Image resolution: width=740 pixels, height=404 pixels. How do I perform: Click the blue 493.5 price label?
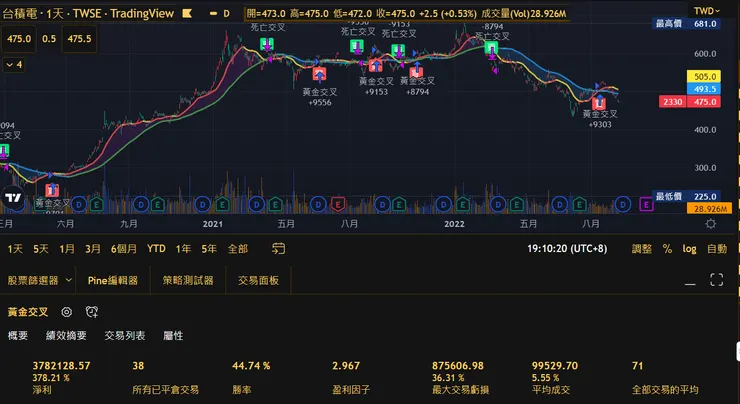tap(704, 89)
